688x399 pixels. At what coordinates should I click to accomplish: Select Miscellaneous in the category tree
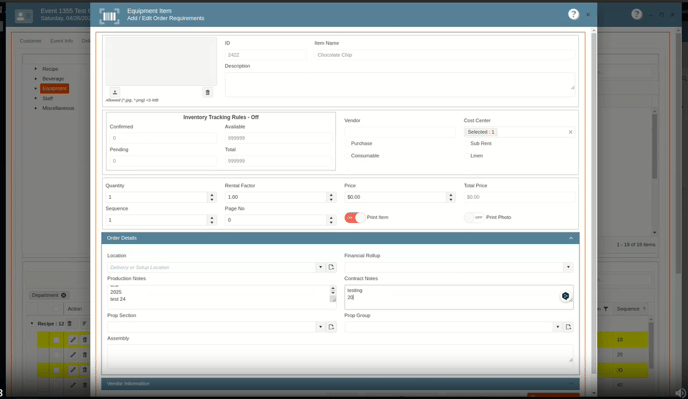pyautogui.click(x=58, y=108)
